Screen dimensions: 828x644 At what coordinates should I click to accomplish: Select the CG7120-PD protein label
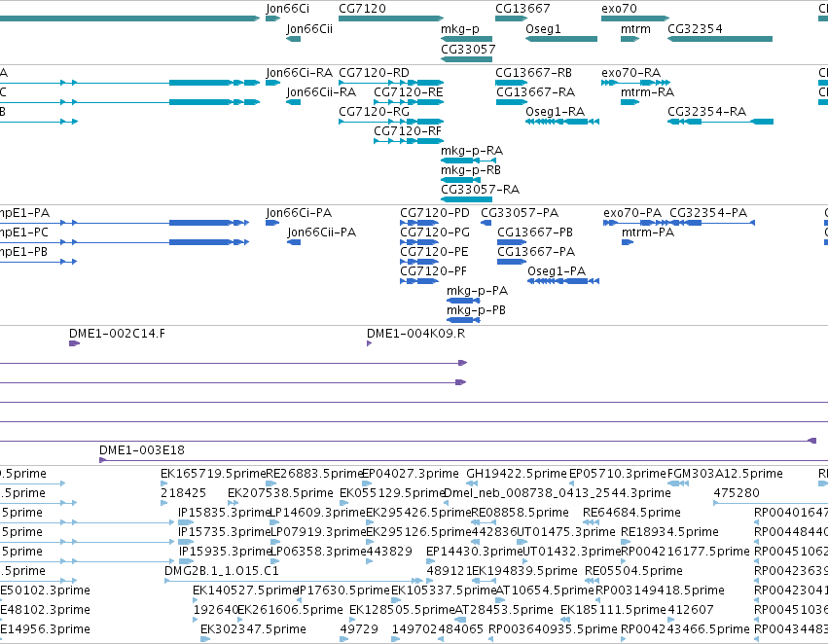[x=435, y=213]
